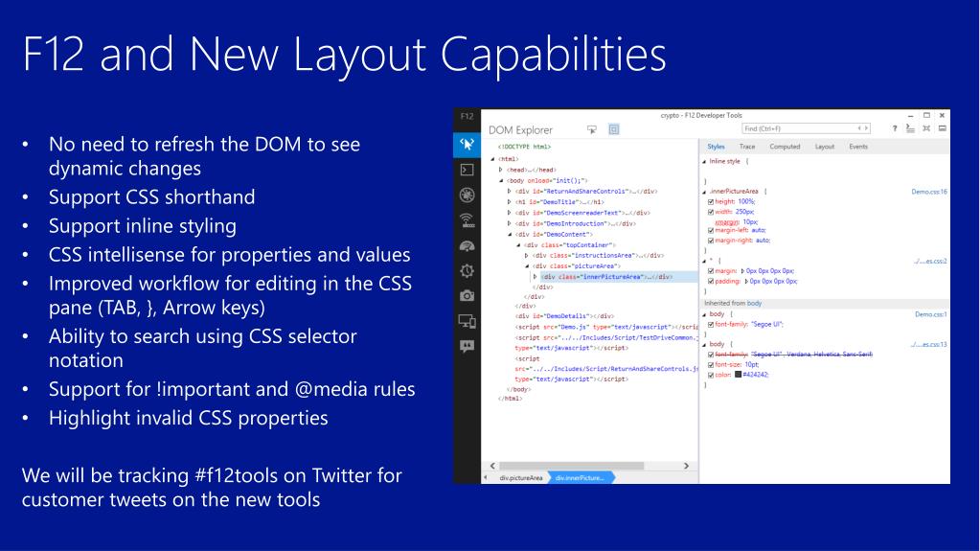980x551 pixels.
Task: Open the UI Responsiveness gauge icon
Action: tap(467, 245)
